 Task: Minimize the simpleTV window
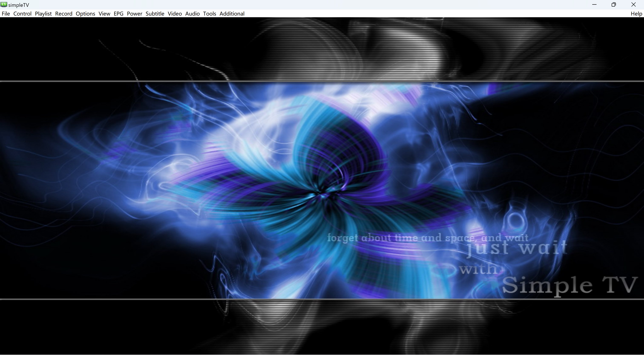[594, 4]
